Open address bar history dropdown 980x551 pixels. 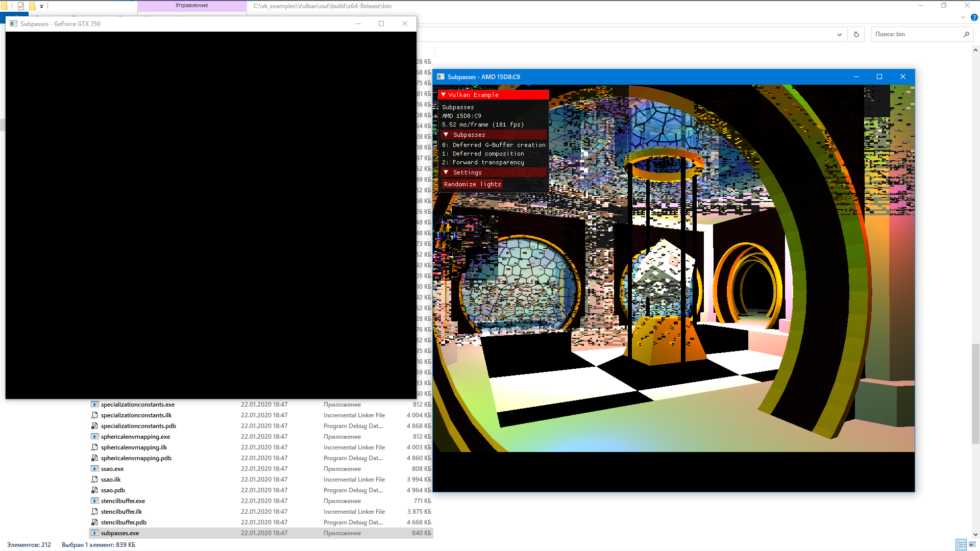click(x=840, y=35)
